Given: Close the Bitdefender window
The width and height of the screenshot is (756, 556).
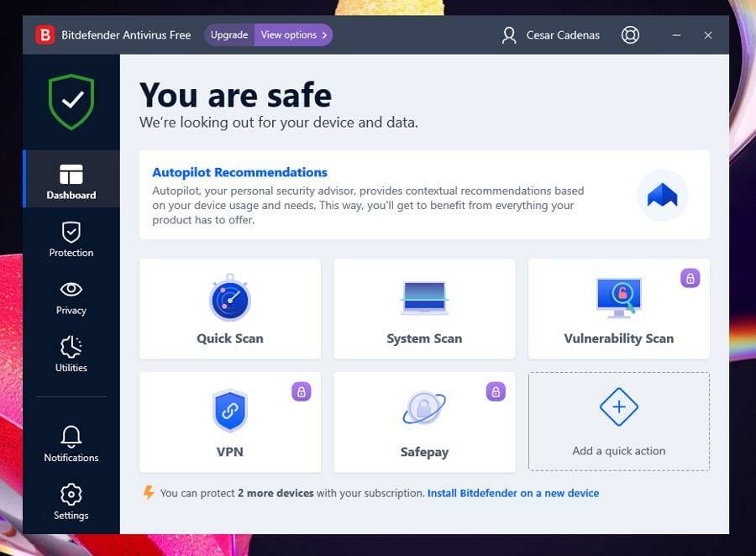Looking at the screenshot, I should [x=708, y=35].
